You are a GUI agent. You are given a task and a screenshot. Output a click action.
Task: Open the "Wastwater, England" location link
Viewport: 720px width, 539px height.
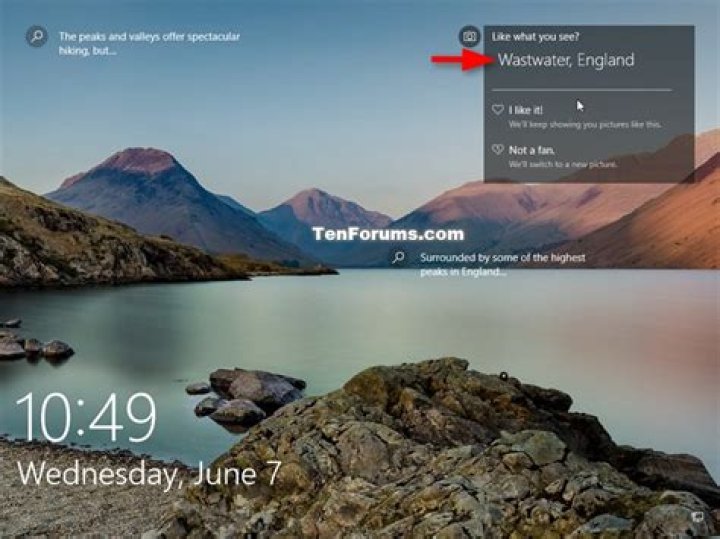coord(566,60)
